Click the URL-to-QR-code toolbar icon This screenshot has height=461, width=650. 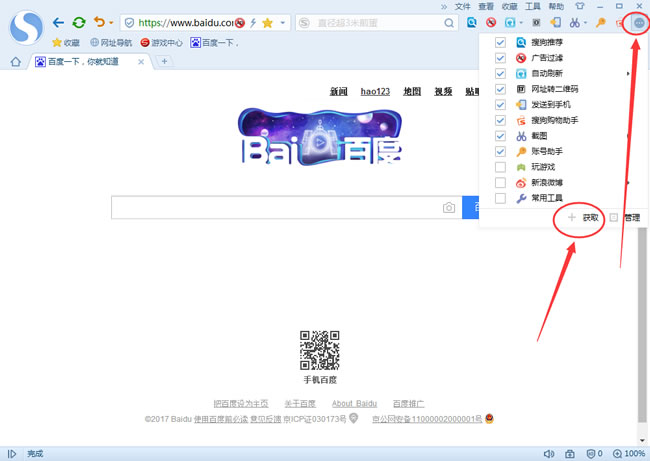point(536,22)
